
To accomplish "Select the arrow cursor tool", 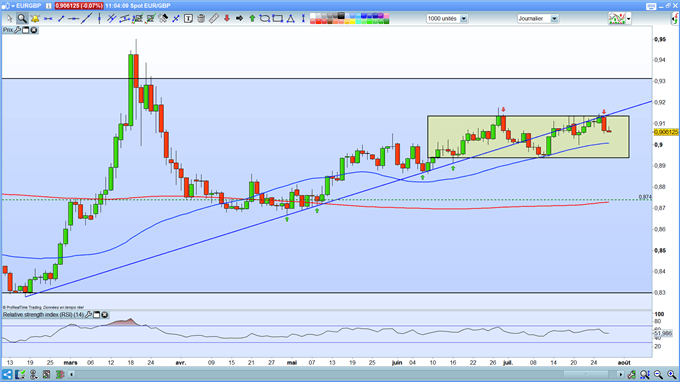I will click(10, 19).
